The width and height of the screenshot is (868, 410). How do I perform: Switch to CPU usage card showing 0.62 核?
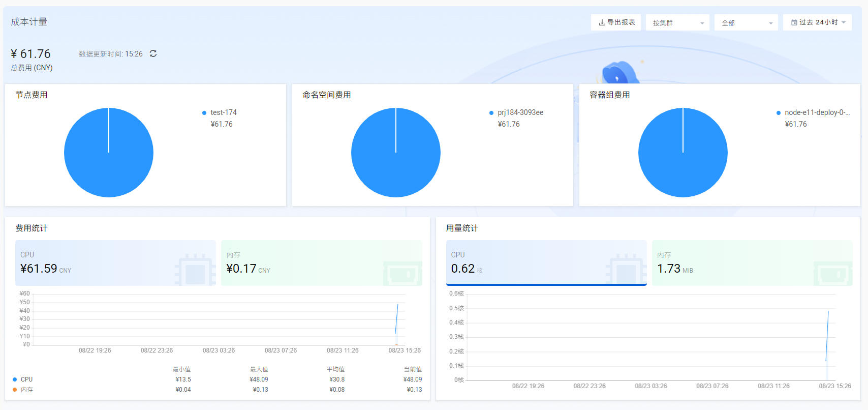coord(546,263)
